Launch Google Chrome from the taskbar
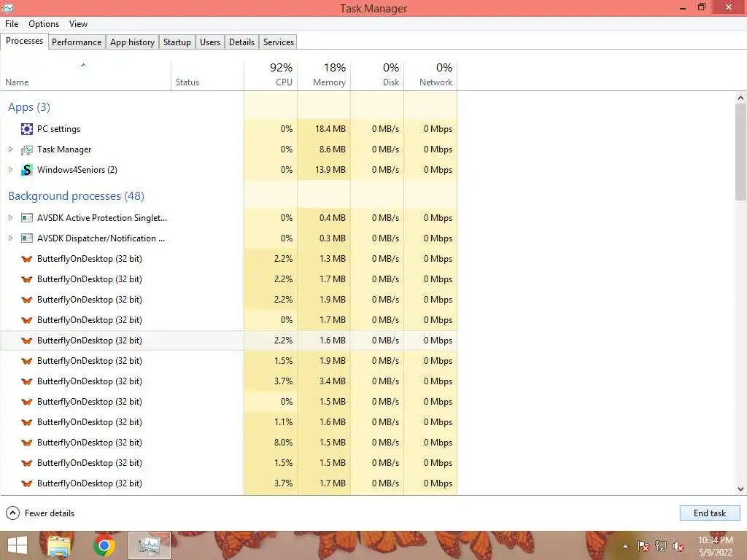Viewport: 747px width, 560px height. (104, 545)
